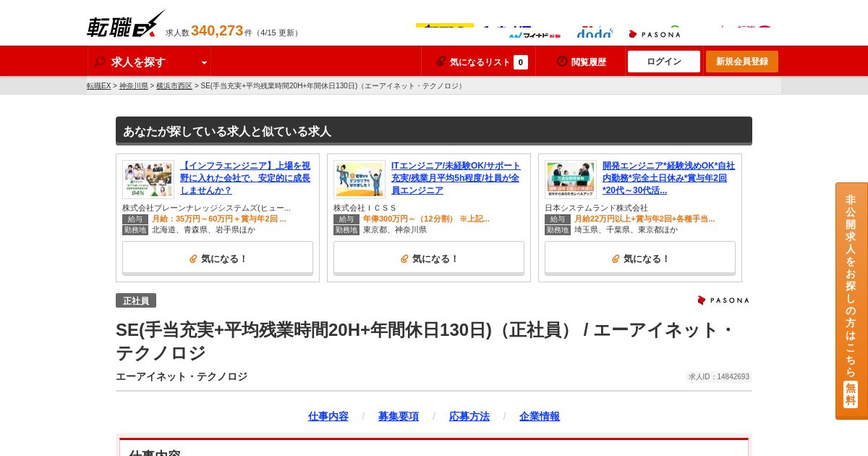Expand the 求人を探す dropdown arrow
The height and width of the screenshot is (456, 868).
coord(204,62)
